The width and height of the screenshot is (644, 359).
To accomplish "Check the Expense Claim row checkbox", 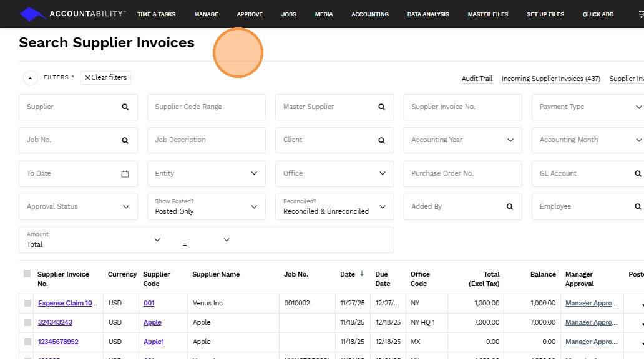I will [x=27, y=303].
